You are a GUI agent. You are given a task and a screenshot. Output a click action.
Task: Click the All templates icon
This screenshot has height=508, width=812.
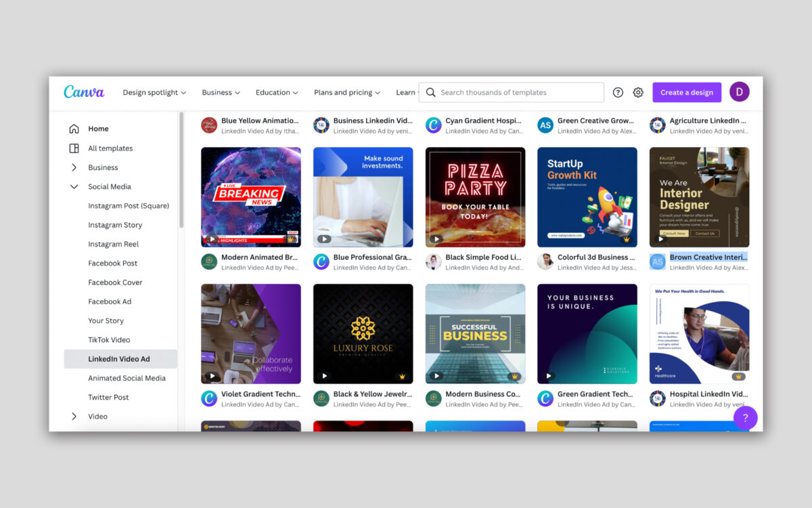pos(74,148)
